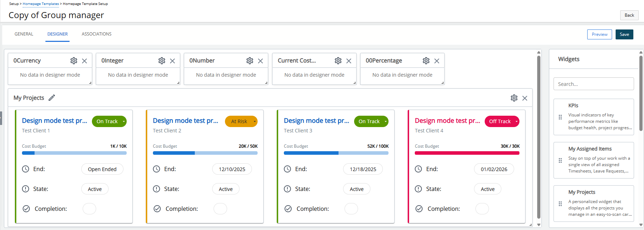Click the Preview button
644x230 pixels.
[x=599, y=34]
